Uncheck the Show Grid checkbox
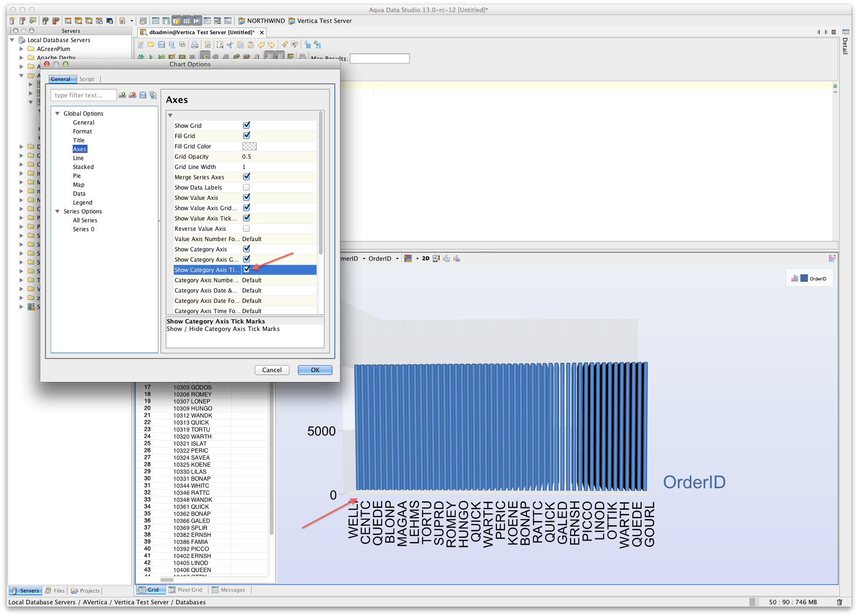Image resolution: width=858 pixels, height=616 pixels. pyautogui.click(x=246, y=125)
